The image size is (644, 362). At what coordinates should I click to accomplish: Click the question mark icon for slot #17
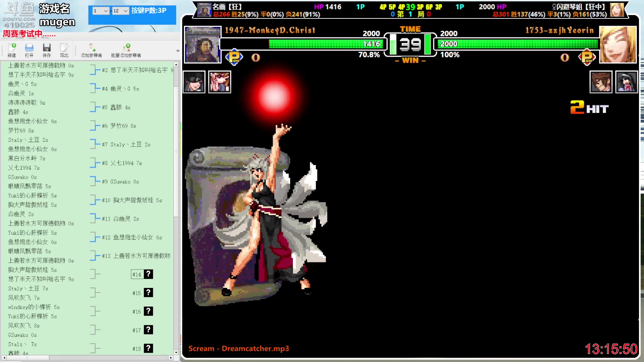[x=148, y=330]
